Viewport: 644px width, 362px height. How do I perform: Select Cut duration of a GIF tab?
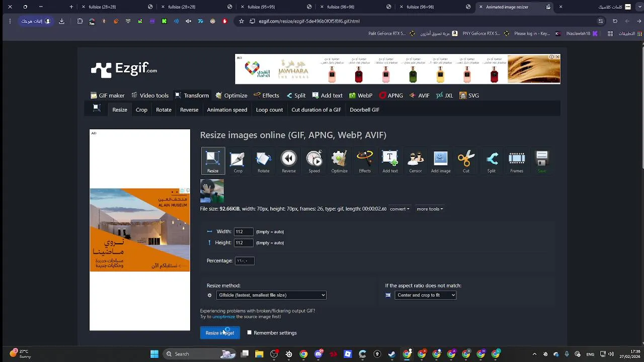pyautogui.click(x=316, y=110)
